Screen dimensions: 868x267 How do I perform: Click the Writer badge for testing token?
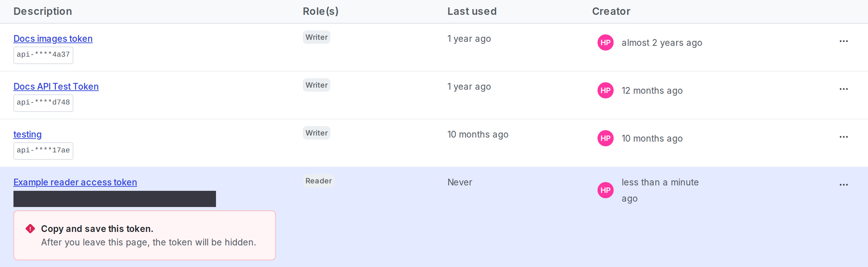pyautogui.click(x=316, y=133)
